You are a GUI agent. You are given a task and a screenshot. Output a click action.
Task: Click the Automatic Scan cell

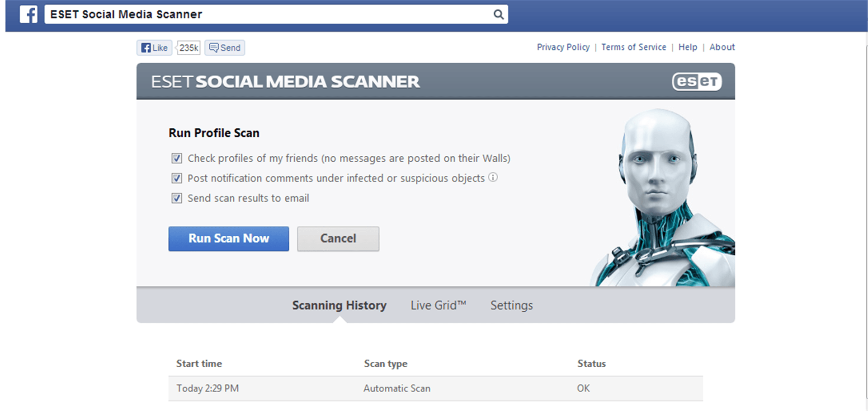click(397, 388)
